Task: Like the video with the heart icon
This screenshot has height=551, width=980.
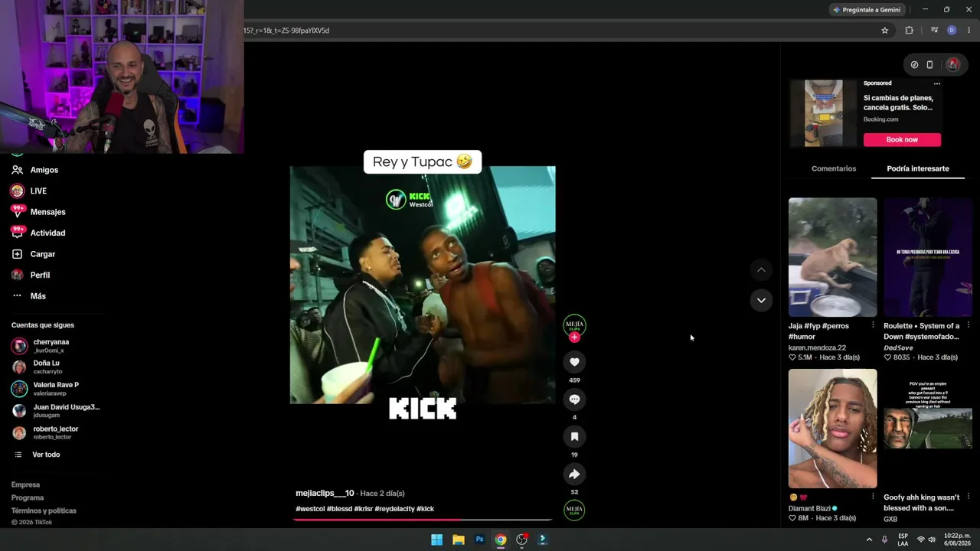Action: (574, 362)
